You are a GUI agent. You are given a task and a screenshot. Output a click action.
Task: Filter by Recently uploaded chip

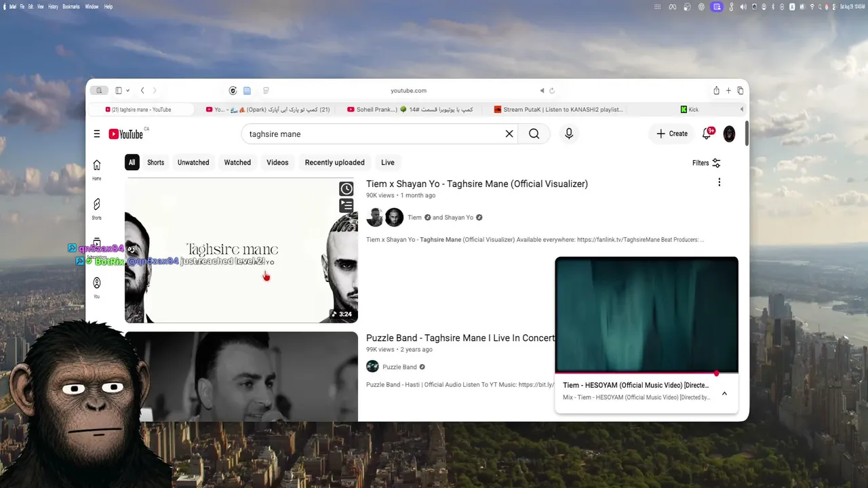pos(334,163)
